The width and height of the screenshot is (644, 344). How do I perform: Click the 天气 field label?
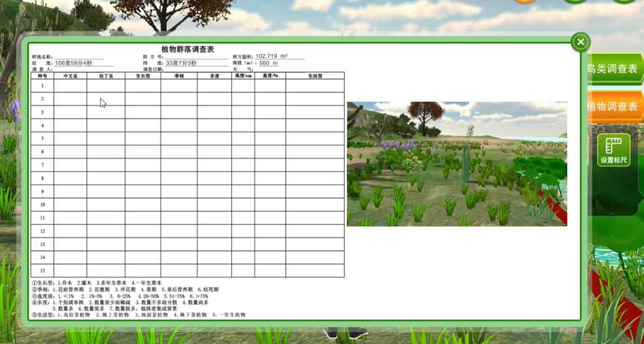(x=243, y=69)
